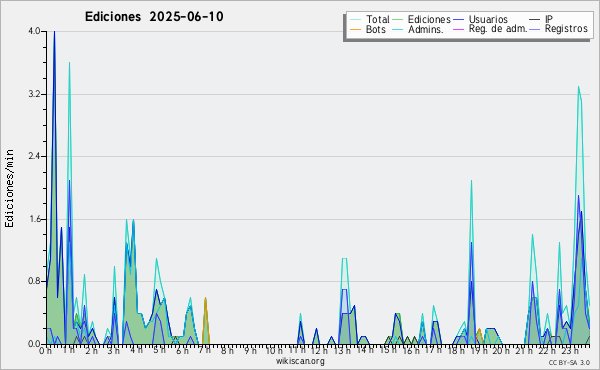Click the wikiscan.org text below the chart
The image size is (600, 370).
click(x=300, y=361)
